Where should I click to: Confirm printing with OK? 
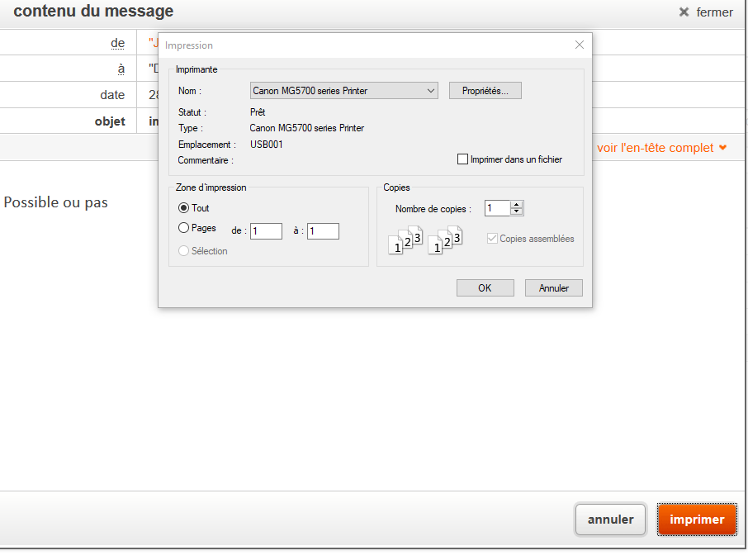(x=485, y=288)
